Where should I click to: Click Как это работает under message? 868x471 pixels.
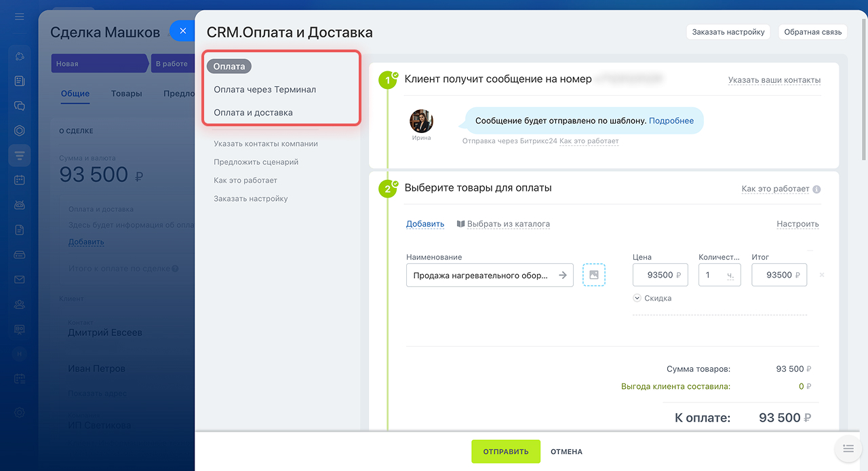pyautogui.click(x=589, y=141)
